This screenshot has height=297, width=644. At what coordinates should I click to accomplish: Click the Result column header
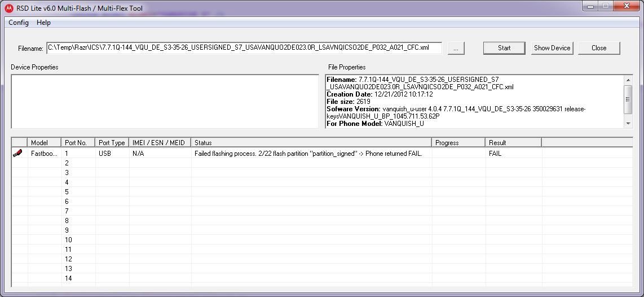pos(513,143)
